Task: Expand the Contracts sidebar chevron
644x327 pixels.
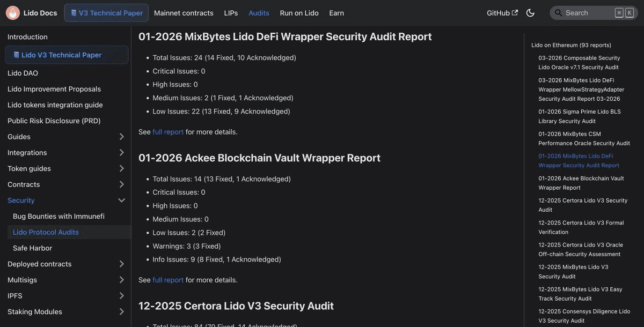Action: (121, 184)
